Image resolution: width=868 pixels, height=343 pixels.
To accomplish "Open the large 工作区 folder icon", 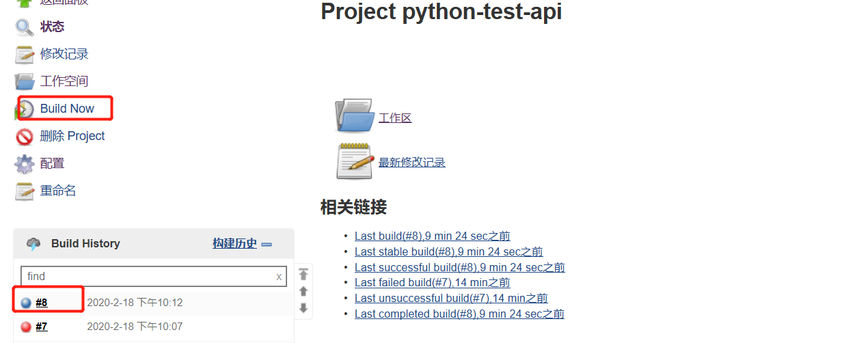I will point(354,115).
